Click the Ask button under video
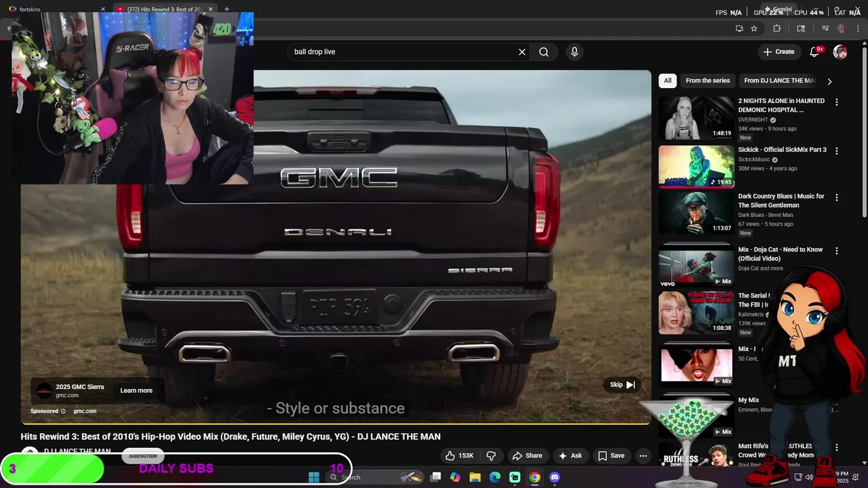 coord(570,455)
